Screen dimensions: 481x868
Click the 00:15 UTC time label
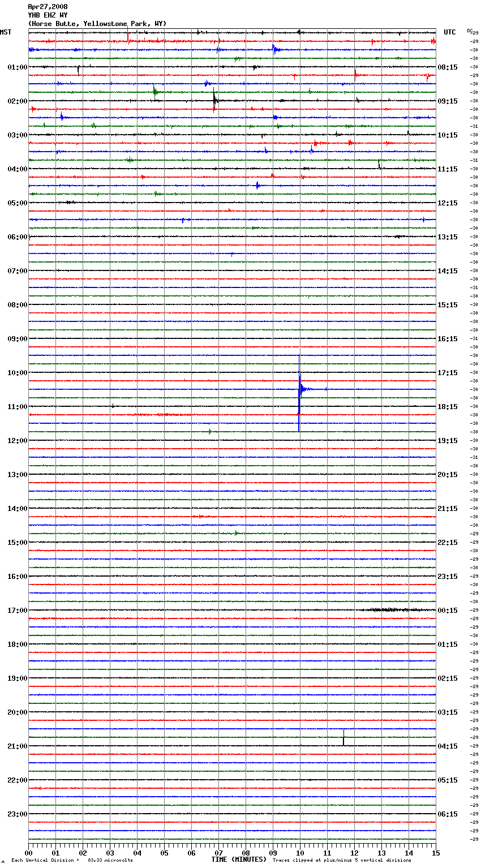(x=448, y=611)
